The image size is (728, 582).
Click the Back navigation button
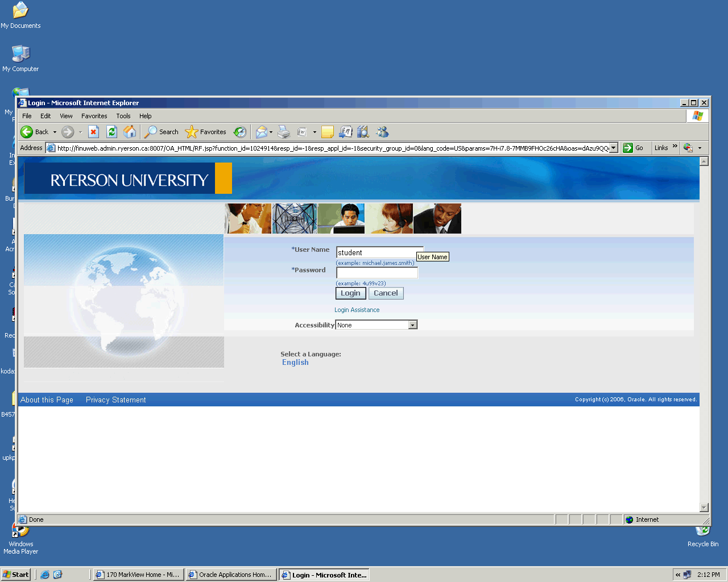(34, 132)
